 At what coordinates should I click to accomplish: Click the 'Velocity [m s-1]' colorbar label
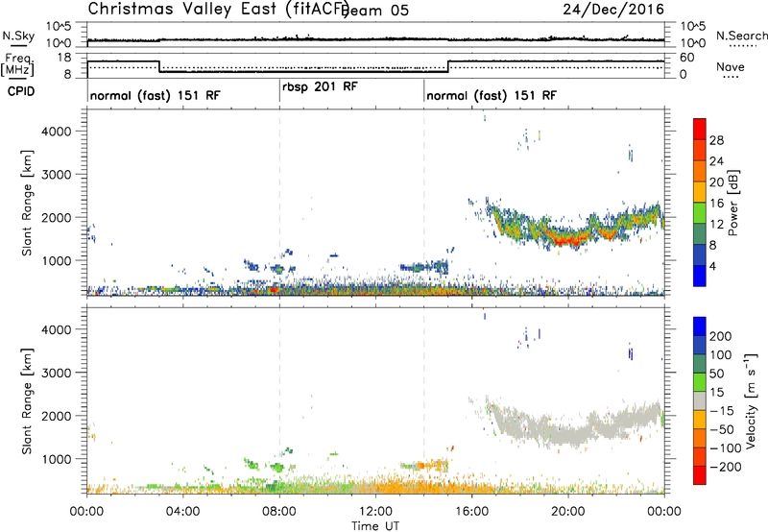(750, 400)
